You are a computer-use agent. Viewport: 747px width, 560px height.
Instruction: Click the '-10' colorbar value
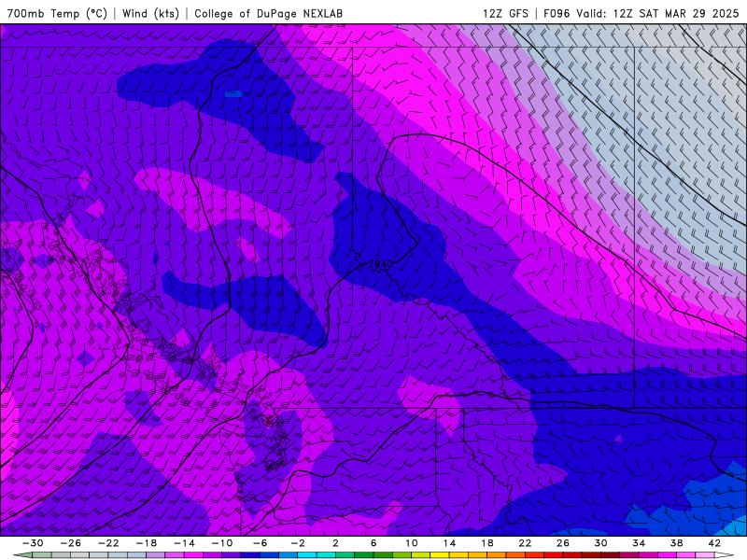pos(222,543)
